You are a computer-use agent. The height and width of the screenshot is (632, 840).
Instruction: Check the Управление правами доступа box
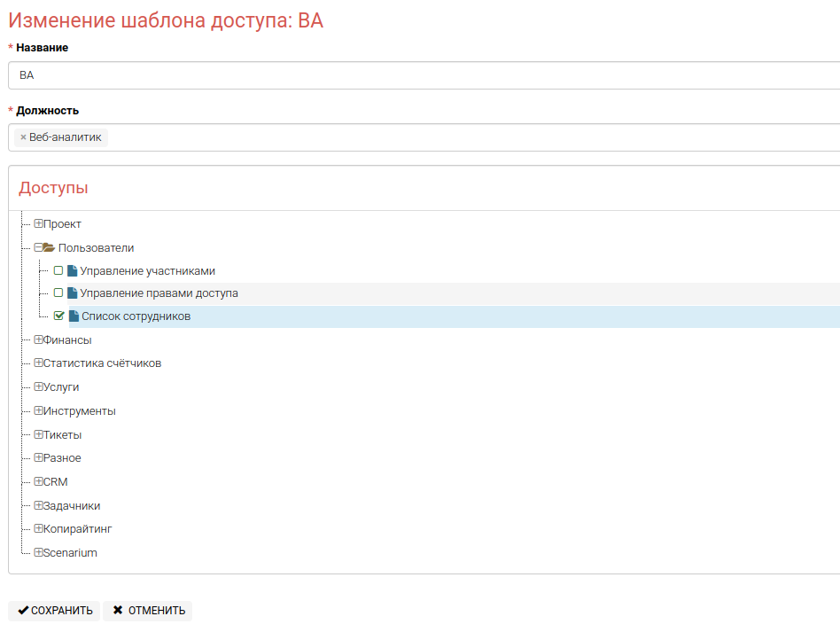click(x=58, y=293)
